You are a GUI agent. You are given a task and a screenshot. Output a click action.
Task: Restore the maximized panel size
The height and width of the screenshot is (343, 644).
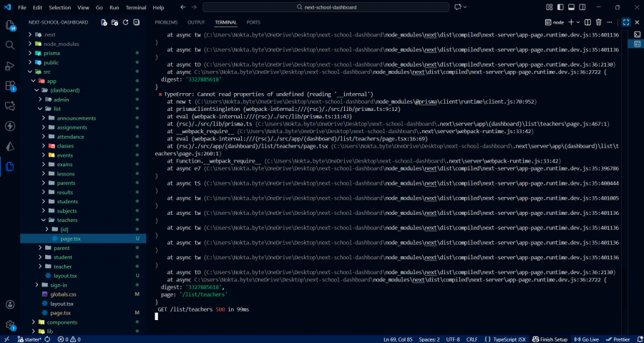(x=625, y=22)
